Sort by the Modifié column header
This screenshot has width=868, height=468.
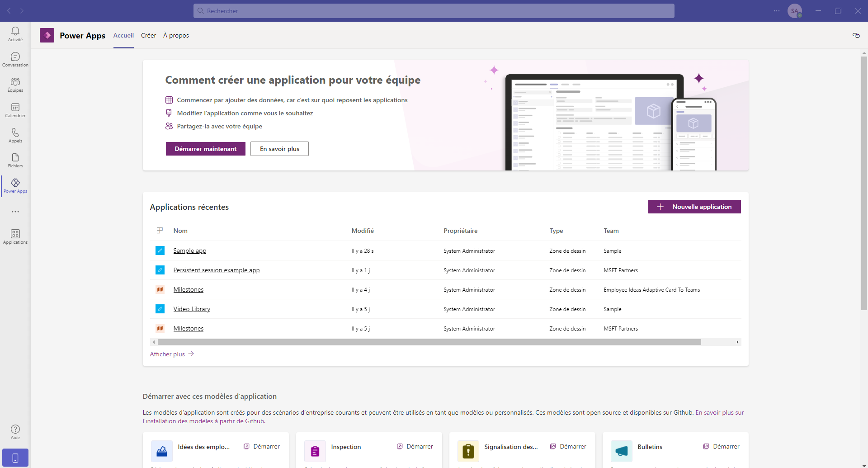pos(363,231)
